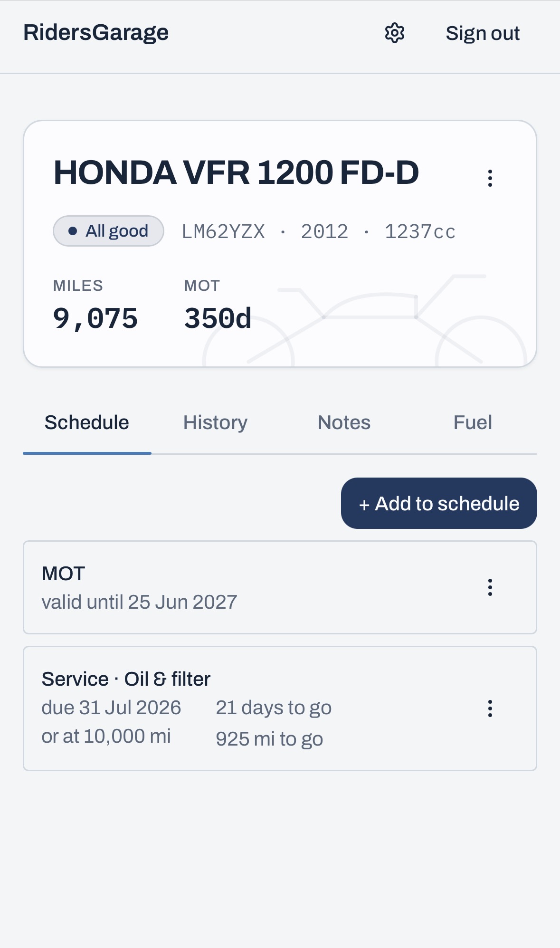Open the Honda VFR card kebab menu
Screen dimensions: 560x948
[490, 178]
